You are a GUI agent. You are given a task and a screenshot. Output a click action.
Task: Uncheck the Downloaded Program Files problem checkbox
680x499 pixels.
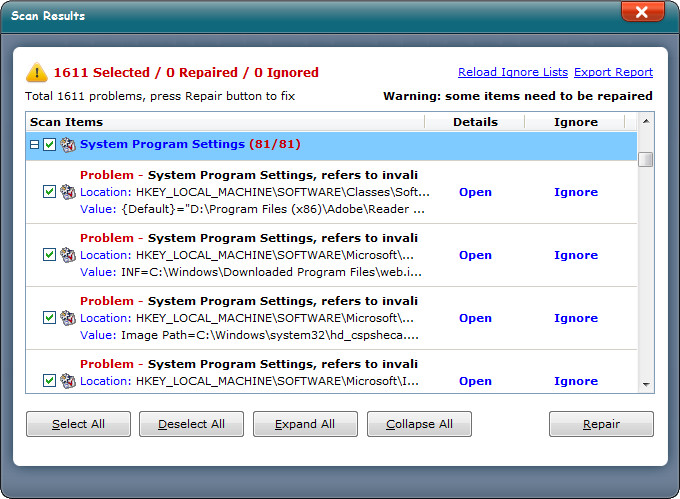pyautogui.click(x=49, y=254)
